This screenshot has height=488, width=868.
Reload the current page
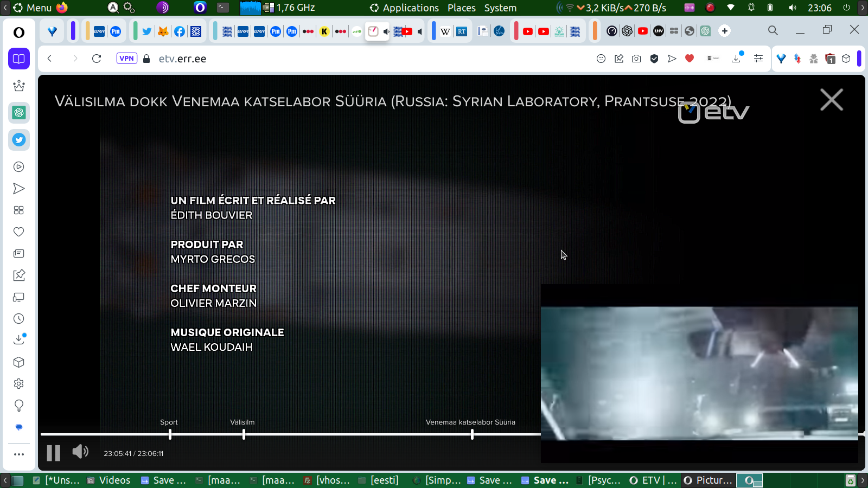tap(97, 59)
